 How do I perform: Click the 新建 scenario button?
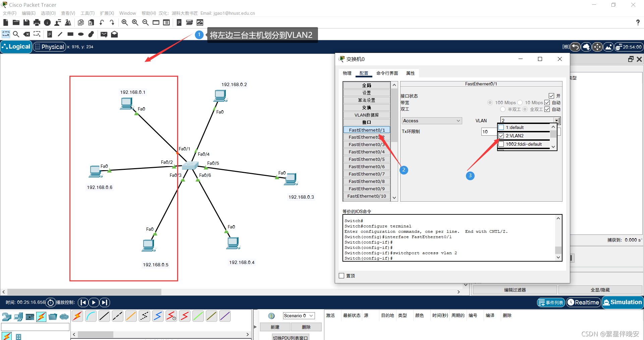point(275,327)
